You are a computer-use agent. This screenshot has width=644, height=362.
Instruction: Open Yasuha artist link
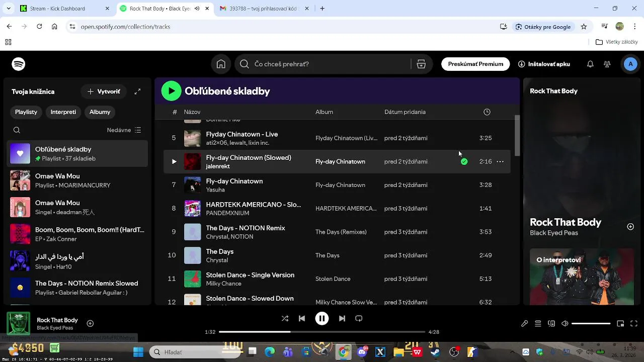215,190
